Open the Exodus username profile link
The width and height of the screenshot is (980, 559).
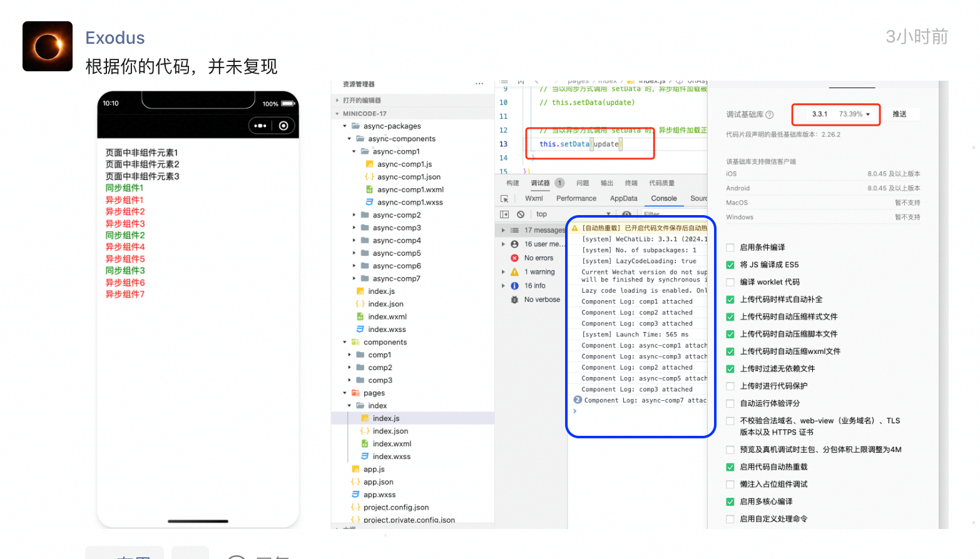point(115,38)
